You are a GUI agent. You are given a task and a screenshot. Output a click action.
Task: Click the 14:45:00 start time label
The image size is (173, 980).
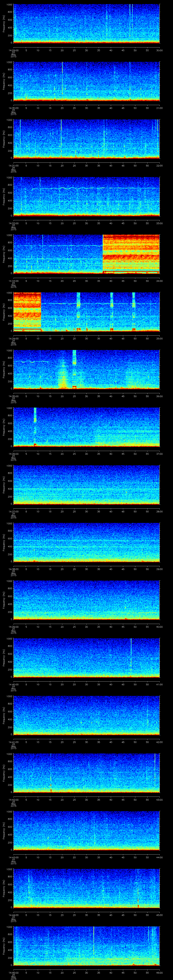click(13, 972)
